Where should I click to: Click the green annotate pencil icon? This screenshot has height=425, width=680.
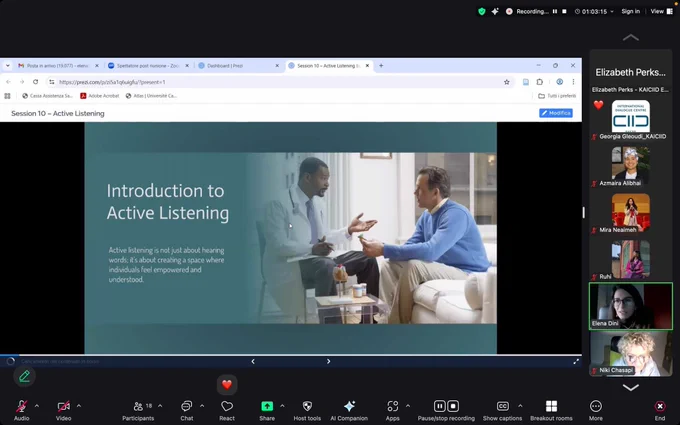(24, 376)
